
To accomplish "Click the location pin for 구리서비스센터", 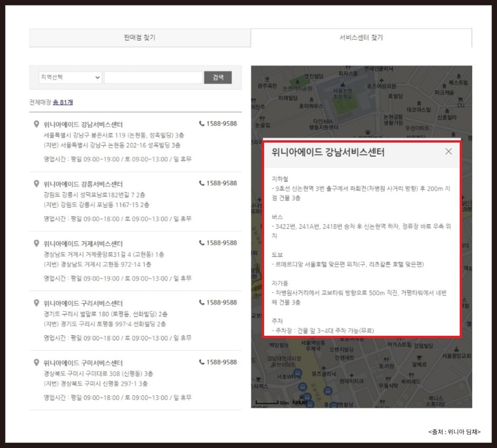I will tap(36, 303).
